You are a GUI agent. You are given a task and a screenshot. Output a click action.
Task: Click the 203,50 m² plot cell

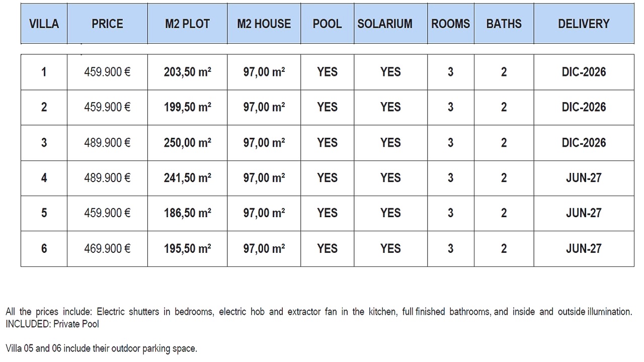[x=187, y=72]
